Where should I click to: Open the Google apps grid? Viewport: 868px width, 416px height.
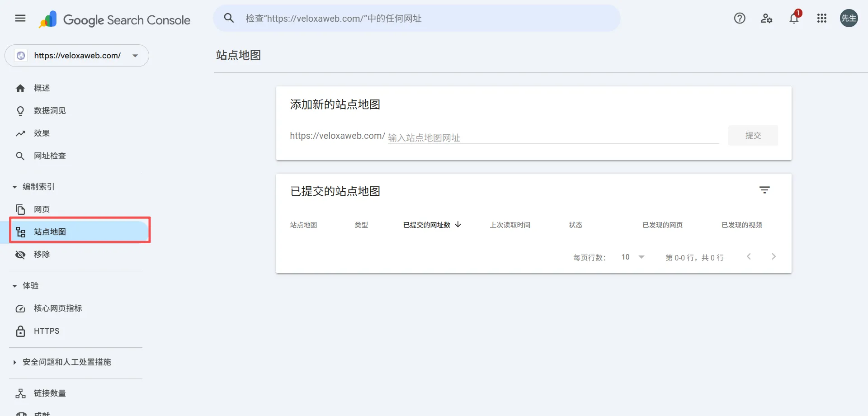click(821, 18)
